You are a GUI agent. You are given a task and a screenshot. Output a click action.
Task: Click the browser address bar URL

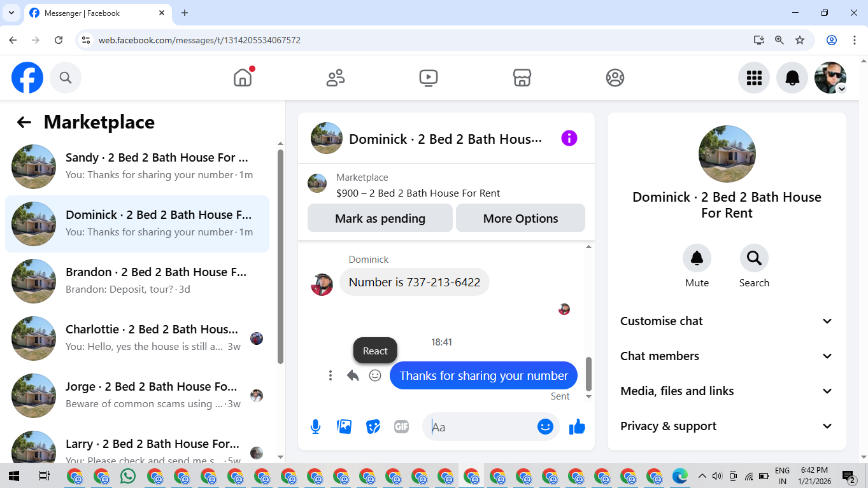coord(199,40)
